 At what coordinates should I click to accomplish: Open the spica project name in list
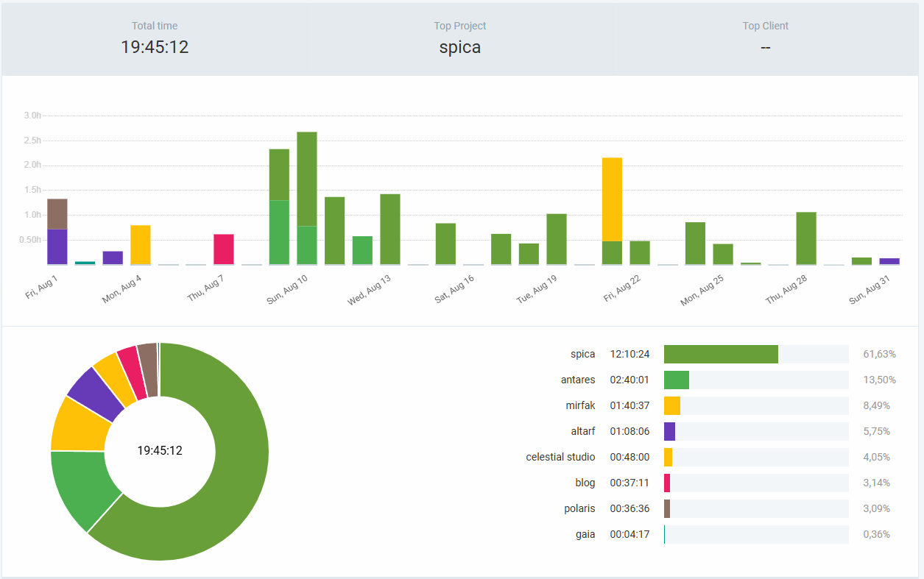click(x=582, y=354)
